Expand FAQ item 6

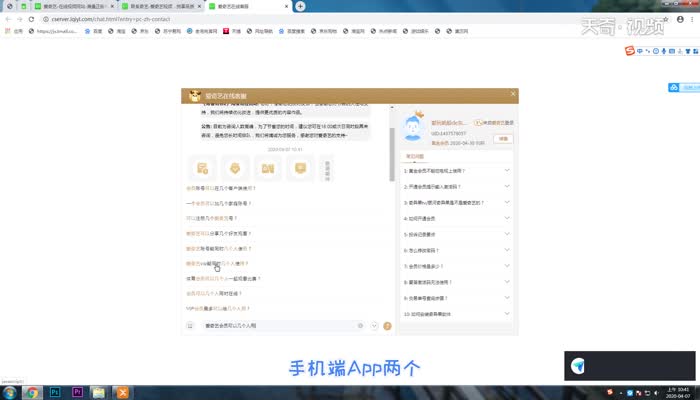[456, 250]
